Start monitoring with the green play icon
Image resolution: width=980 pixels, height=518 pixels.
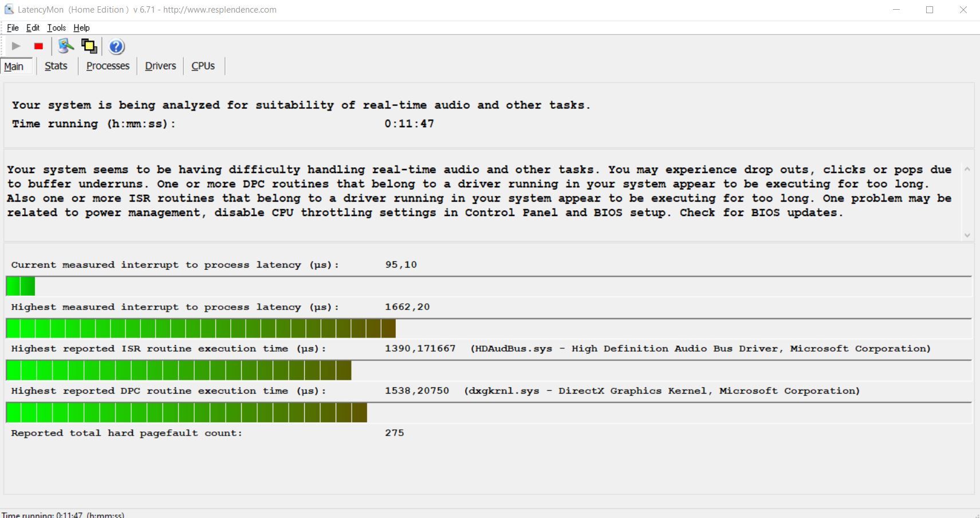coord(16,46)
